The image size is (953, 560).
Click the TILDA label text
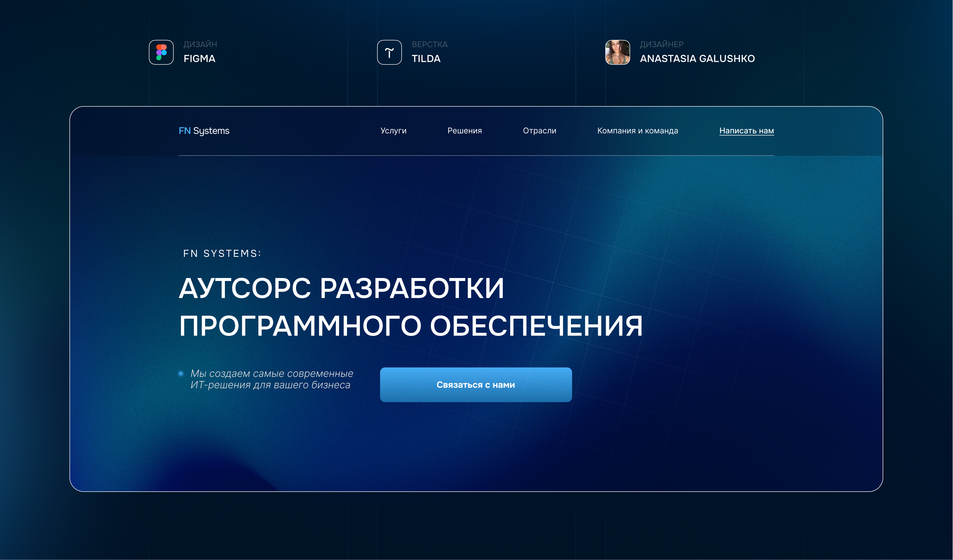[x=426, y=59]
